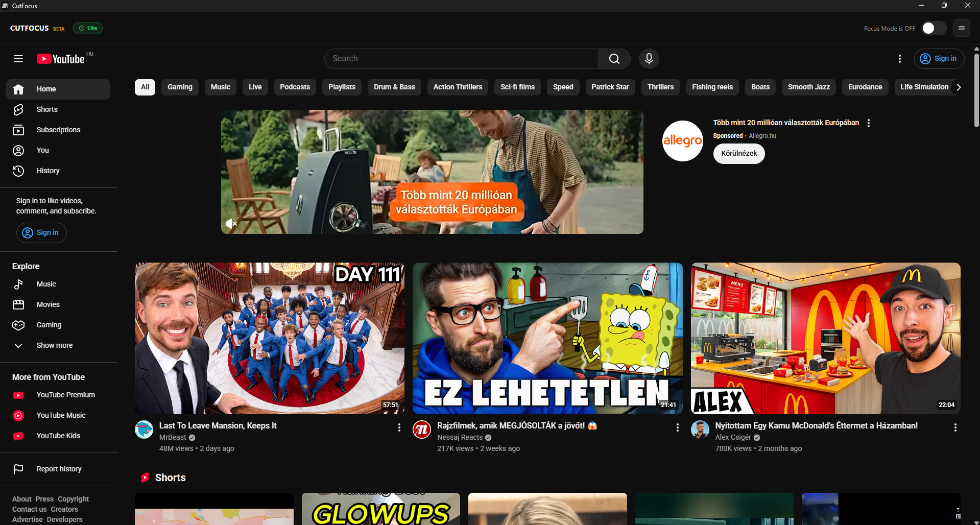This screenshot has width=980, height=525.
Task: Click the page vertical scrollbar
Action: point(976,89)
